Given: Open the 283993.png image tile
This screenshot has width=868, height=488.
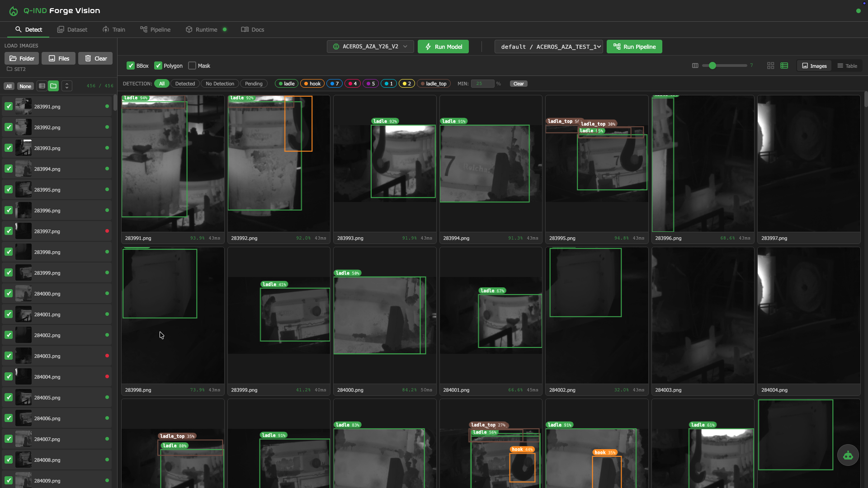Looking at the screenshot, I should click(x=385, y=170).
